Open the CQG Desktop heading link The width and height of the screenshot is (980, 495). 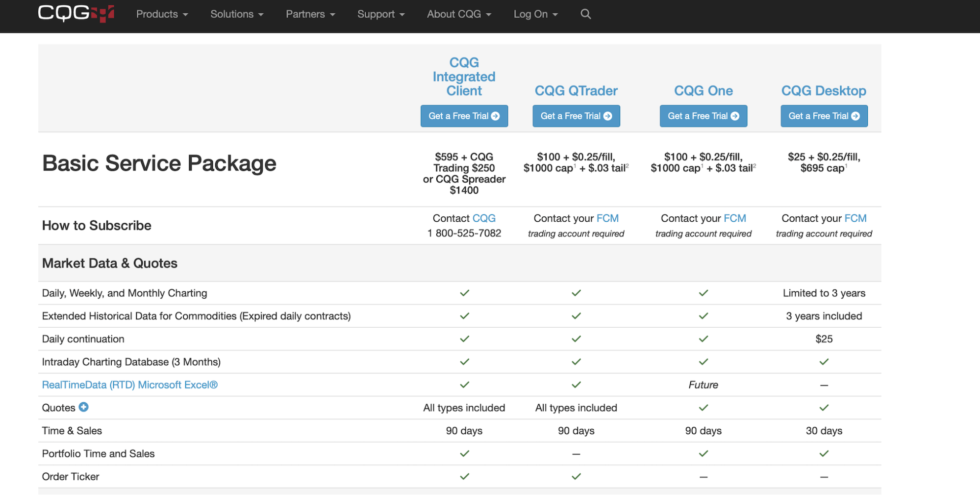pos(824,91)
